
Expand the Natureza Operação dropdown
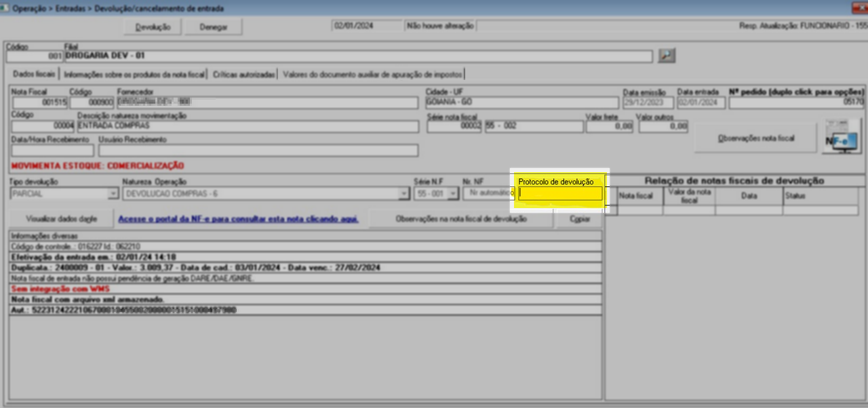[404, 194]
